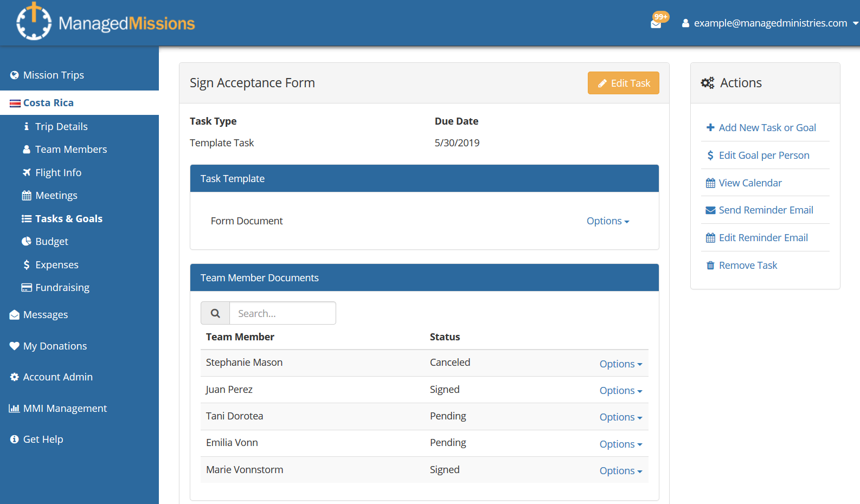The height and width of the screenshot is (504, 860).
Task: Click Edit Goal per Person link
Action: coord(764,155)
